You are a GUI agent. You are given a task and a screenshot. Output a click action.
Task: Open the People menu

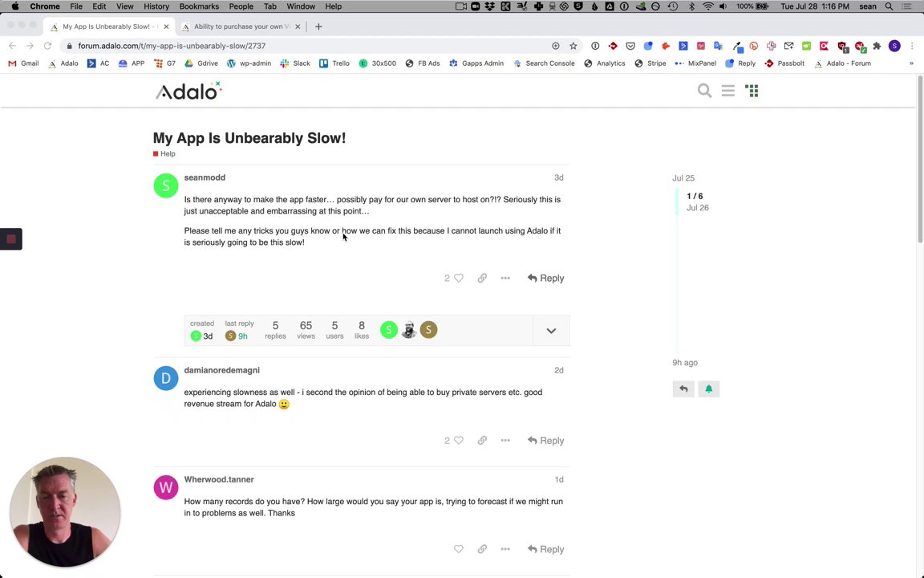point(241,6)
